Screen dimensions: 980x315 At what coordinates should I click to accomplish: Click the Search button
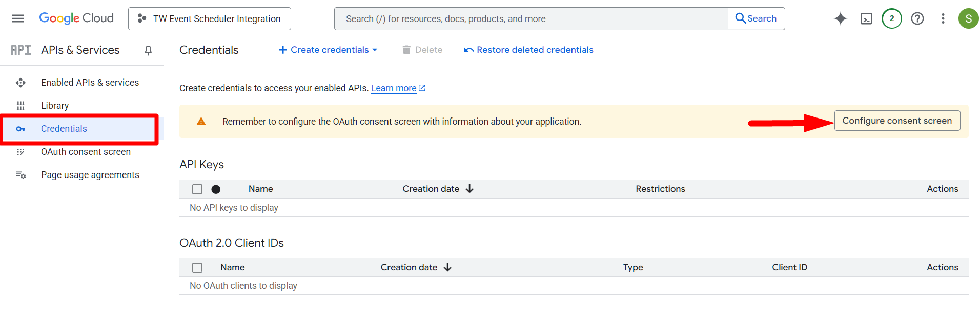[x=756, y=19]
